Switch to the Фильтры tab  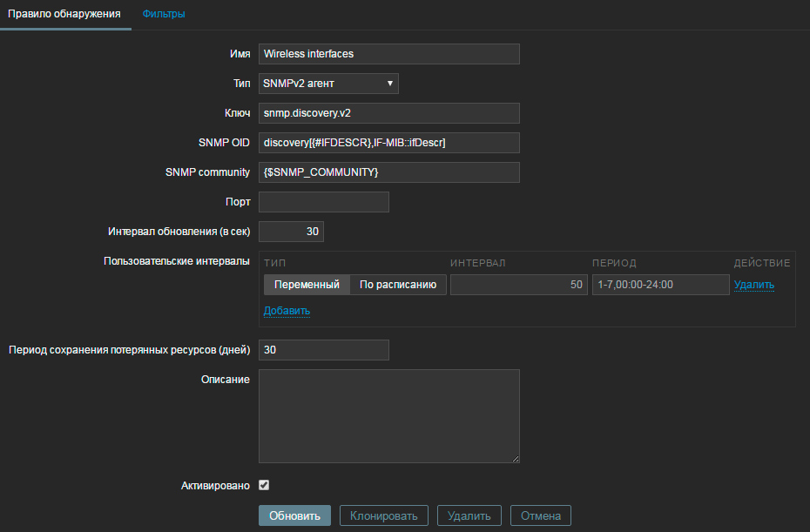pos(164,14)
